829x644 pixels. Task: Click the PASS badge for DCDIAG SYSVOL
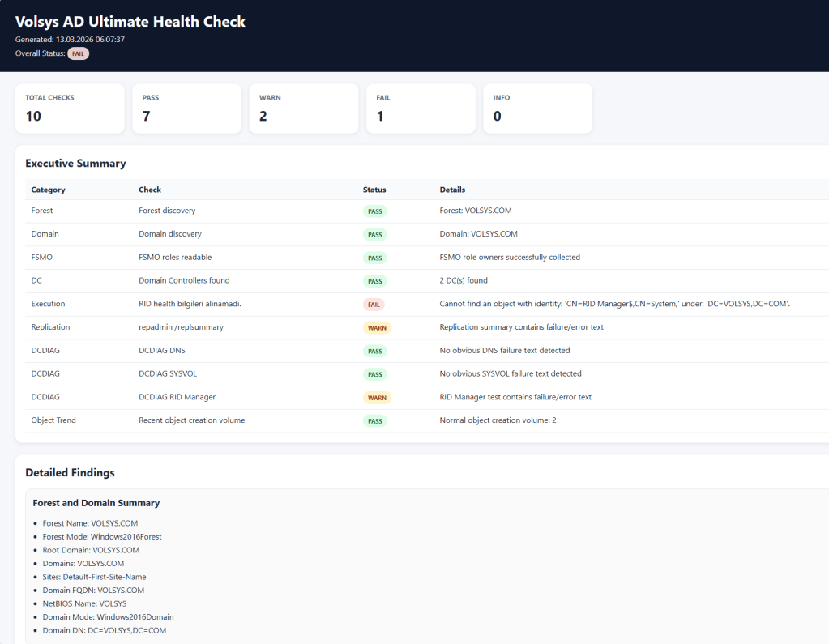(374, 374)
